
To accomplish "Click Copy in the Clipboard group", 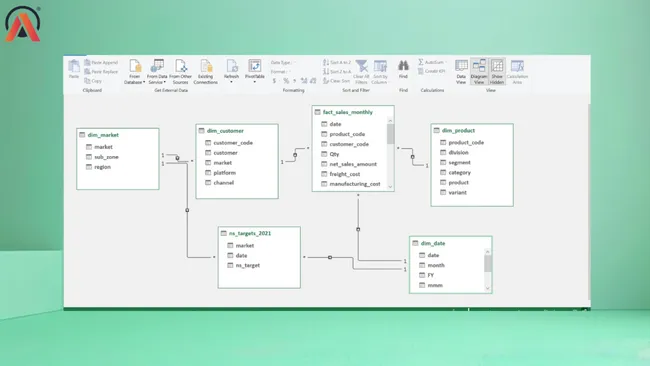I will (x=93, y=81).
